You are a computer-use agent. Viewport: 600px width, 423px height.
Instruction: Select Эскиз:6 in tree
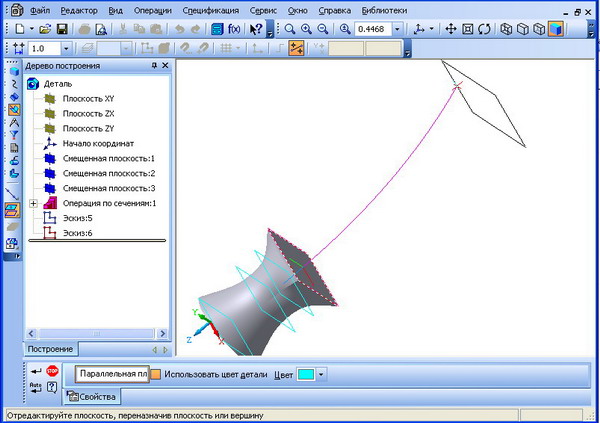click(77, 233)
